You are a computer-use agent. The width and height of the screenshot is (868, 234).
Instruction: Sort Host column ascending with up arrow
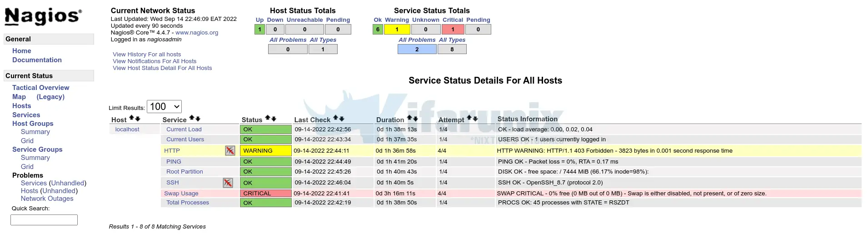coord(132,118)
